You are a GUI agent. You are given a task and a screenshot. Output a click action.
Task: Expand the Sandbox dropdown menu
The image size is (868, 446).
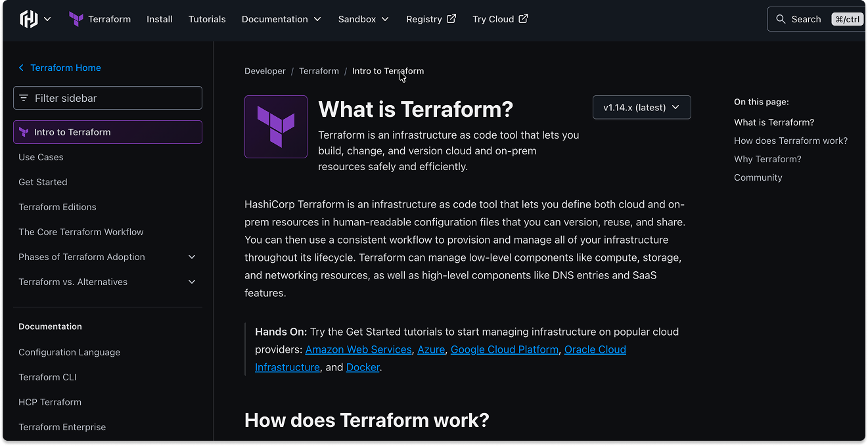pyautogui.click(x=363, y=19)
